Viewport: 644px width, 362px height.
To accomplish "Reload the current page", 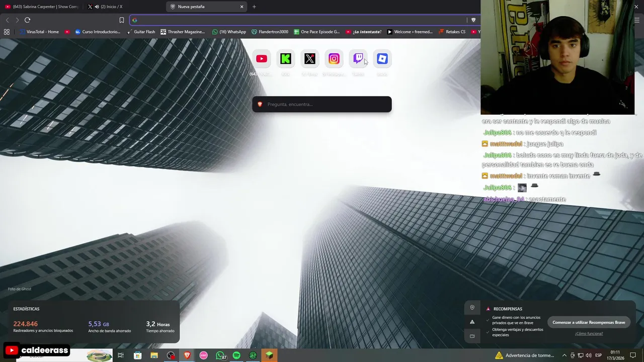I will point(27,20).
